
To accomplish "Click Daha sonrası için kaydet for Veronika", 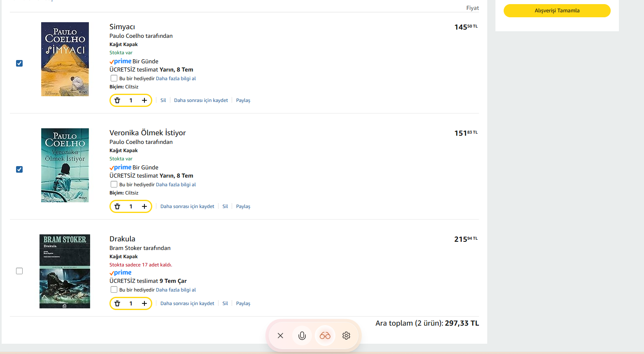I will tap(187, 206).
